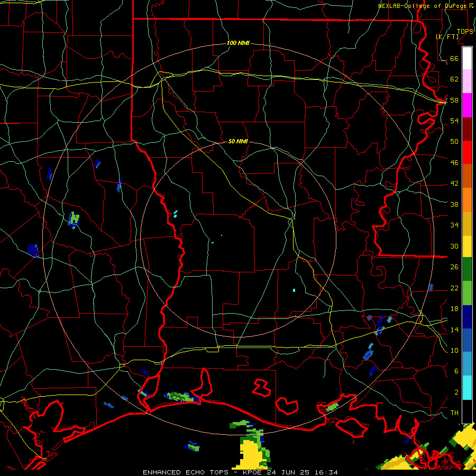Click the TH threshold label on legend

(x=454, y=413)
